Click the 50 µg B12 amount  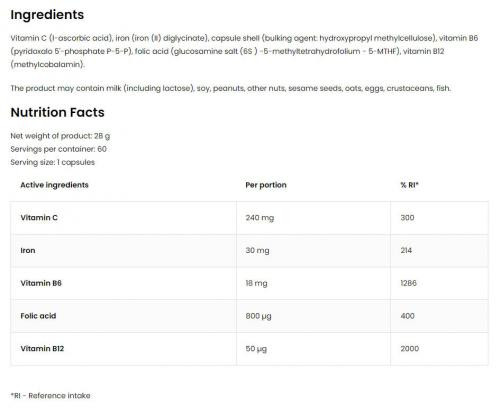click(x=256, y=349)
